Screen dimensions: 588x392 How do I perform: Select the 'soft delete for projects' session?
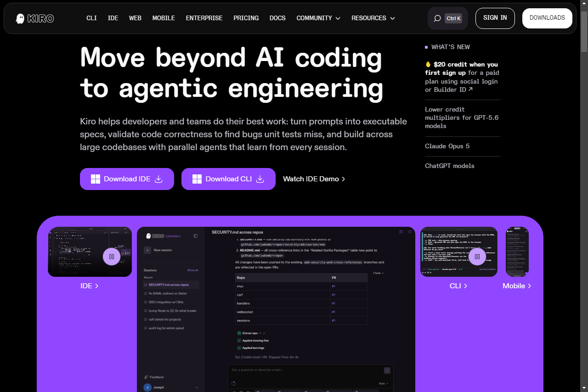tap(171, 319)
